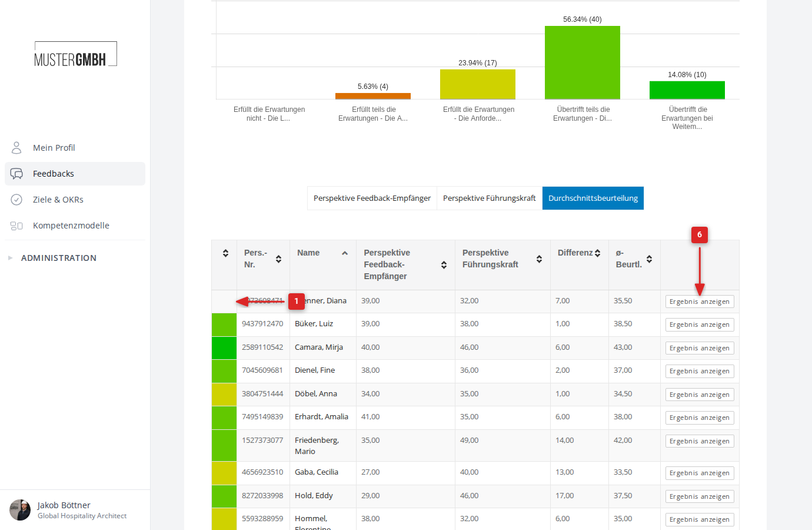
Task: Click personnel number 3804751444
Action: pos(262,394)
